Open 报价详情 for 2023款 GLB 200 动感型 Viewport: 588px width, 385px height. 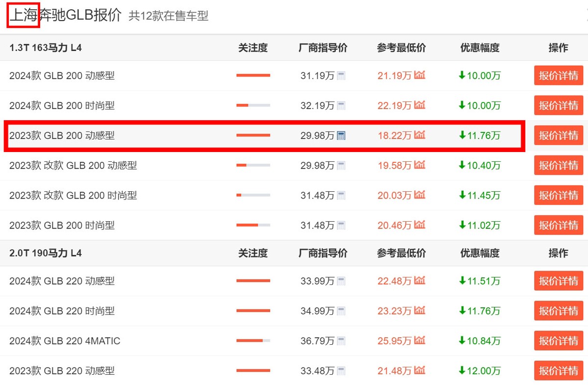click(559, 135)
